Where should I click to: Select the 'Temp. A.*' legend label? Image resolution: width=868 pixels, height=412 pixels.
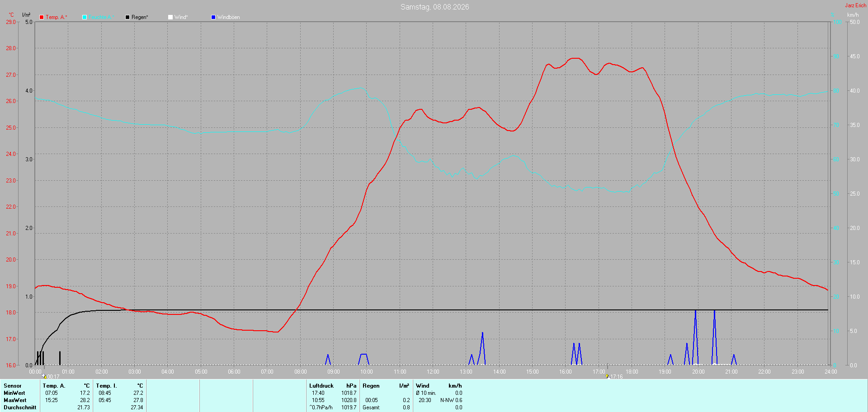point(57,17)
